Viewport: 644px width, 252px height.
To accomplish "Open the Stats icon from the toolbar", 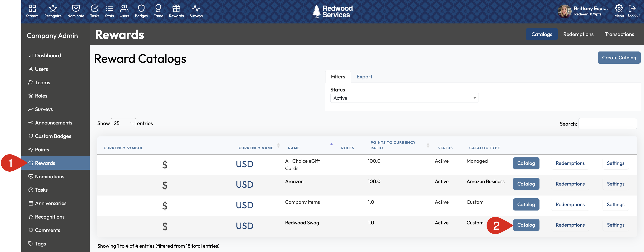I will pyautogui.click(x=109, y=10).
